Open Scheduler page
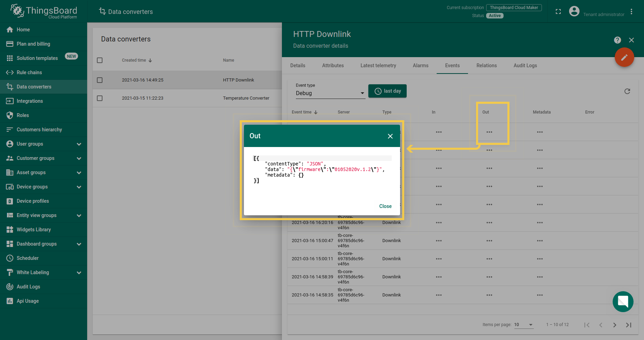 tap(43, 258)
